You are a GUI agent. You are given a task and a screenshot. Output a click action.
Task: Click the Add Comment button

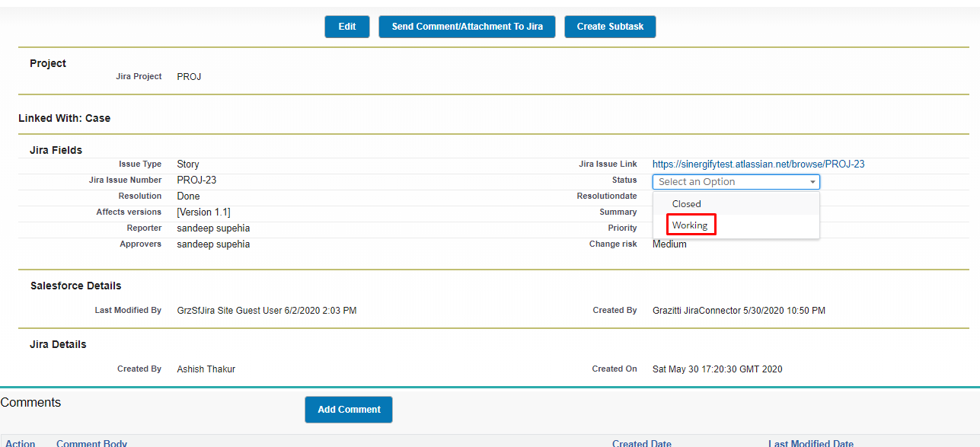[x=348, y=409]
